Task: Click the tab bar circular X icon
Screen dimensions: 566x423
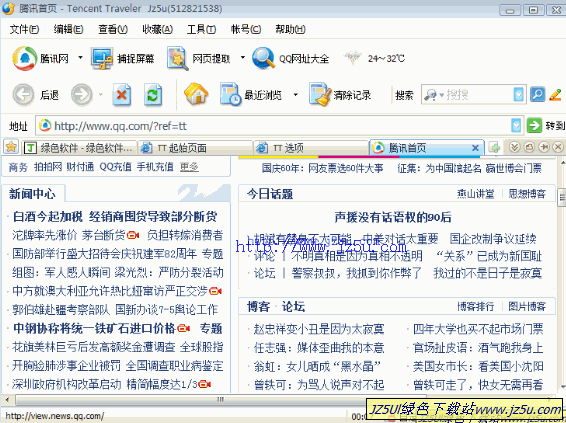Action: [558, 147]
